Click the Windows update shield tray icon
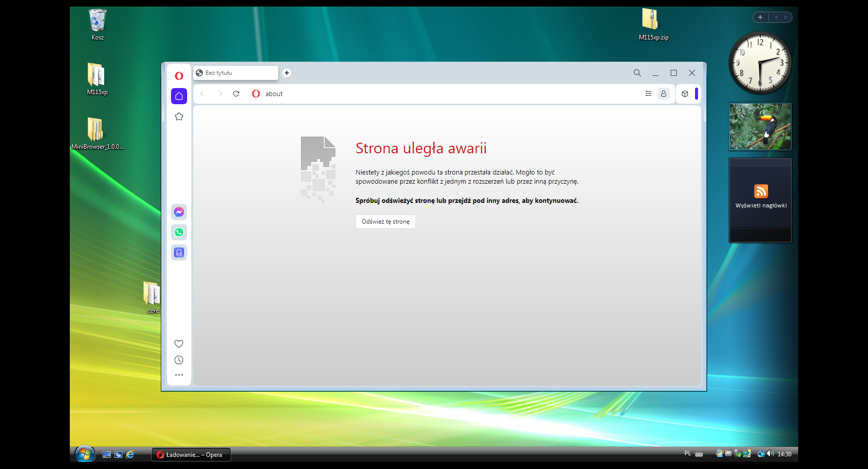 (719, 453)
